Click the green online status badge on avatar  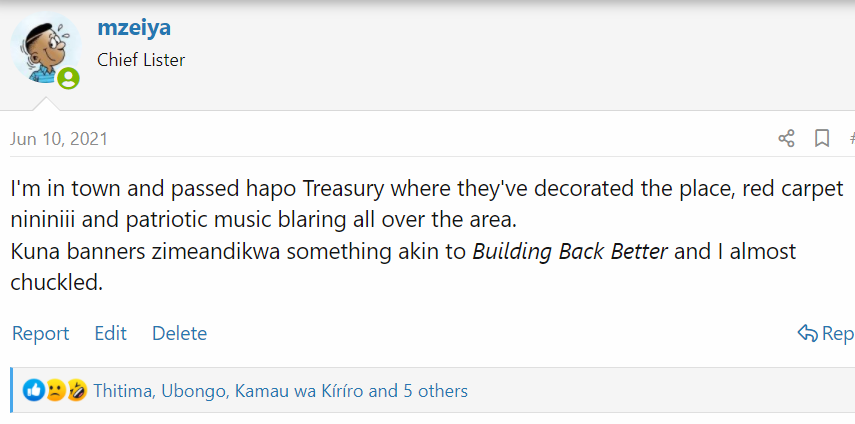point(69,78)
